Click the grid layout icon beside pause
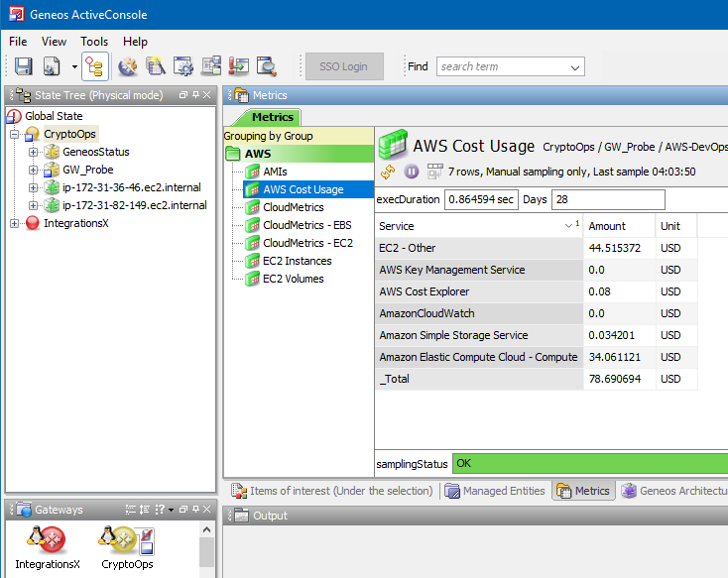 click(434, 172)
